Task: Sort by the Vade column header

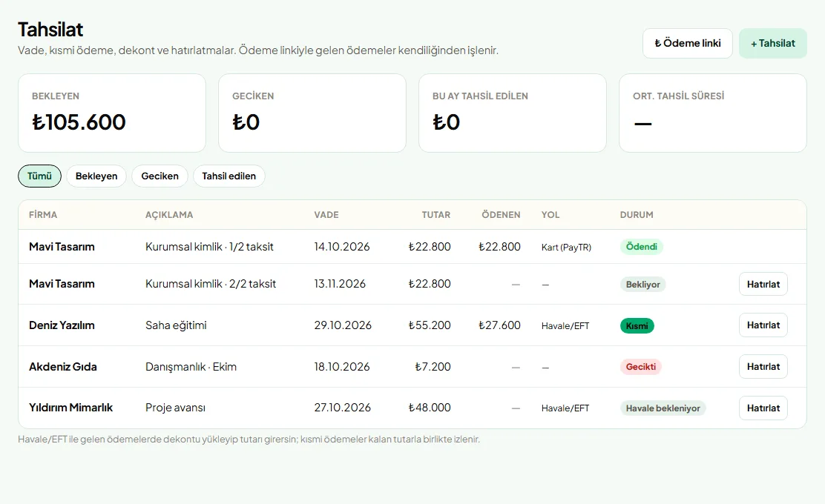Action: point(326,214)
